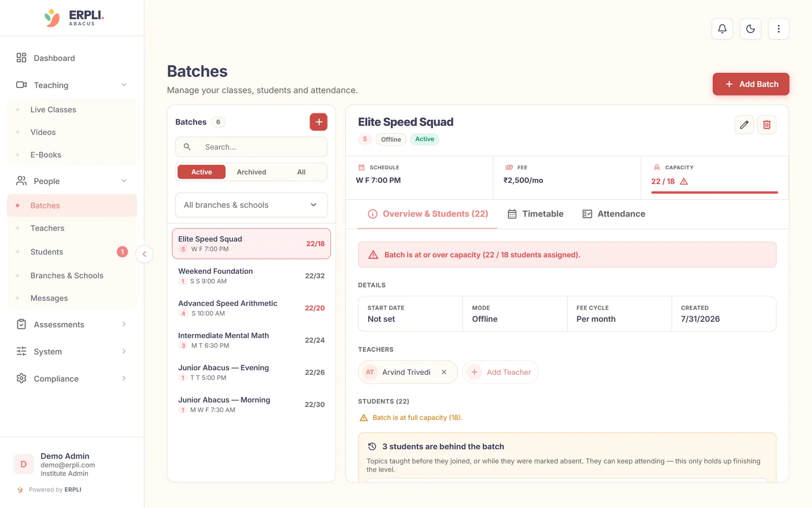Viewport: 812px width, 508px height.
Task: Open Teachers page
Action: tap(72, 228)
